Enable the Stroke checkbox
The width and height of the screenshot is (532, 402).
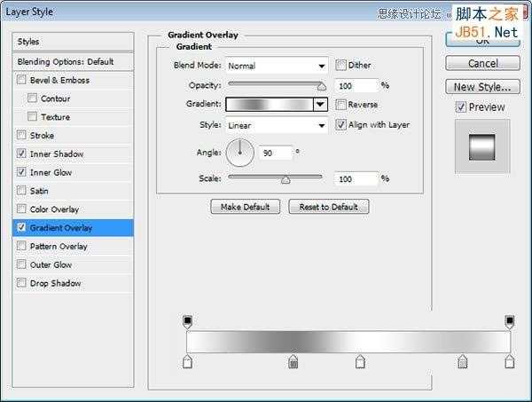pos(21,135)
